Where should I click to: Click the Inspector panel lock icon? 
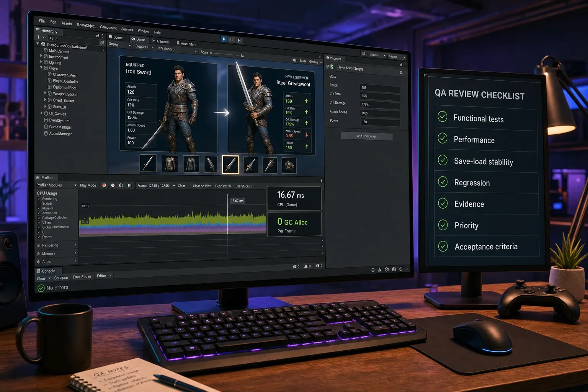(401, 65)
